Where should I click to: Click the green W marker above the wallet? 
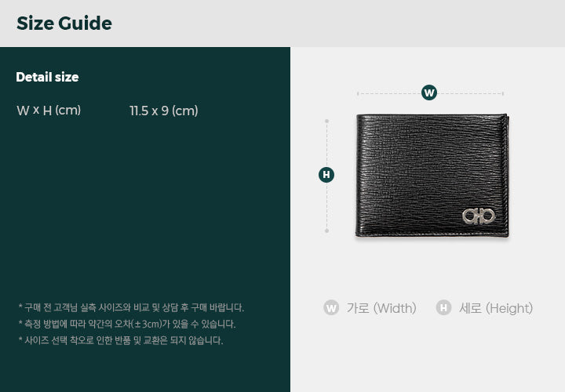click(x=428, y=93)
